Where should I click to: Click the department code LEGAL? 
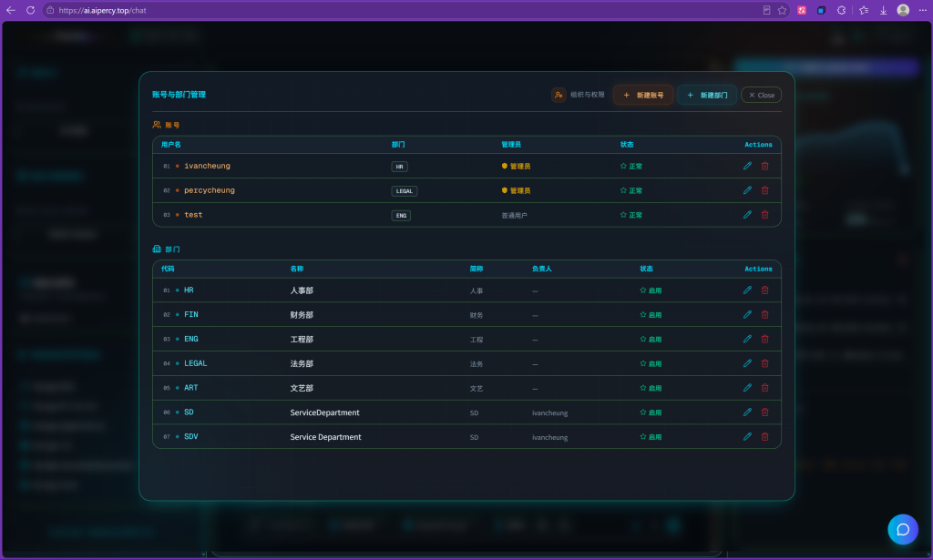[x=196, y=363]
